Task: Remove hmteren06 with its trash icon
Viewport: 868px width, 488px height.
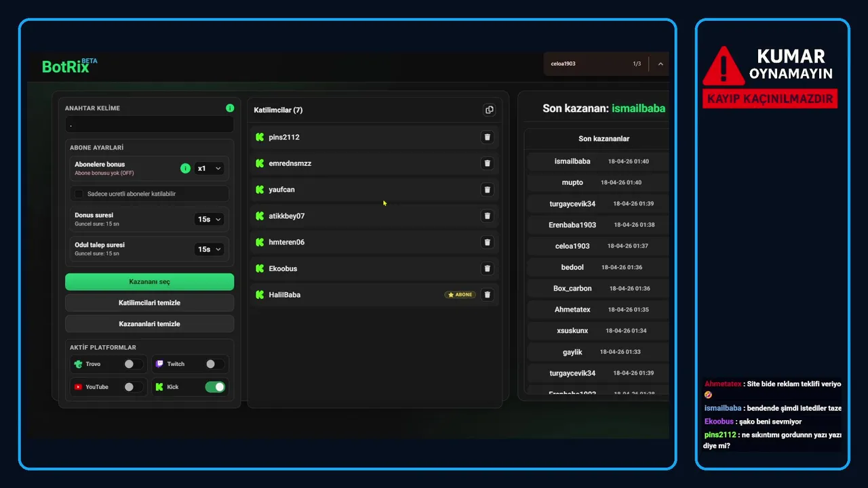Action: (487, 242)
